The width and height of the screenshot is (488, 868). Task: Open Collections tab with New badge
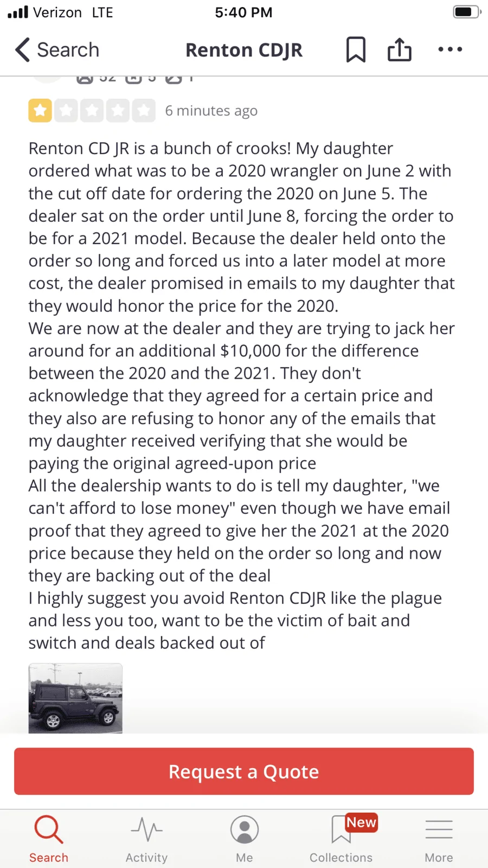tap(342, 839)
